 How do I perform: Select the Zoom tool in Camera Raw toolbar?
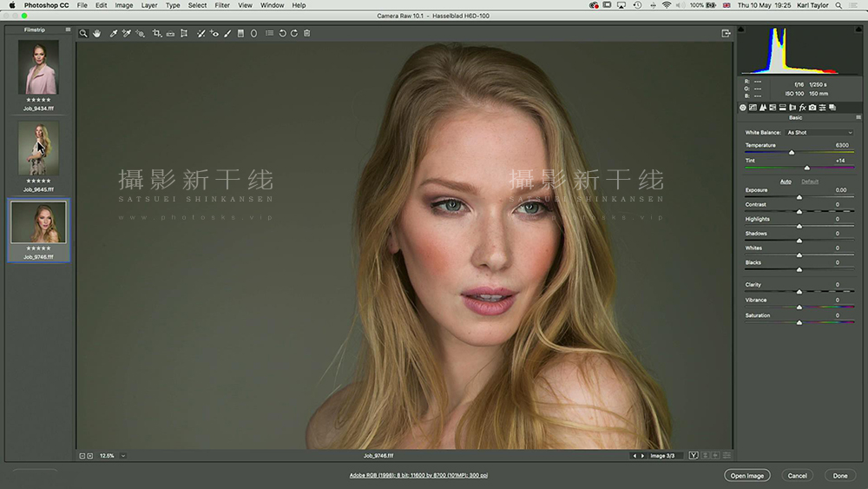(x=83, y=34)
